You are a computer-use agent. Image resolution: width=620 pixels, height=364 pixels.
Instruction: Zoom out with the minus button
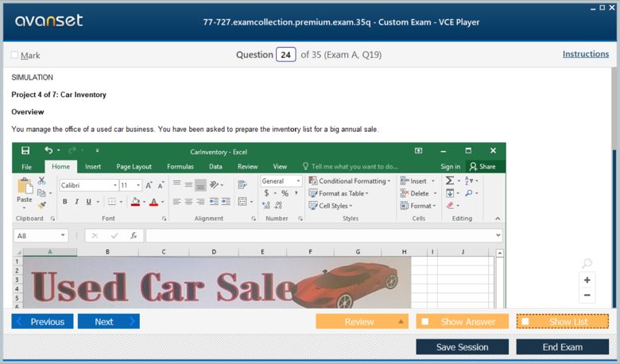click(587, 296)
